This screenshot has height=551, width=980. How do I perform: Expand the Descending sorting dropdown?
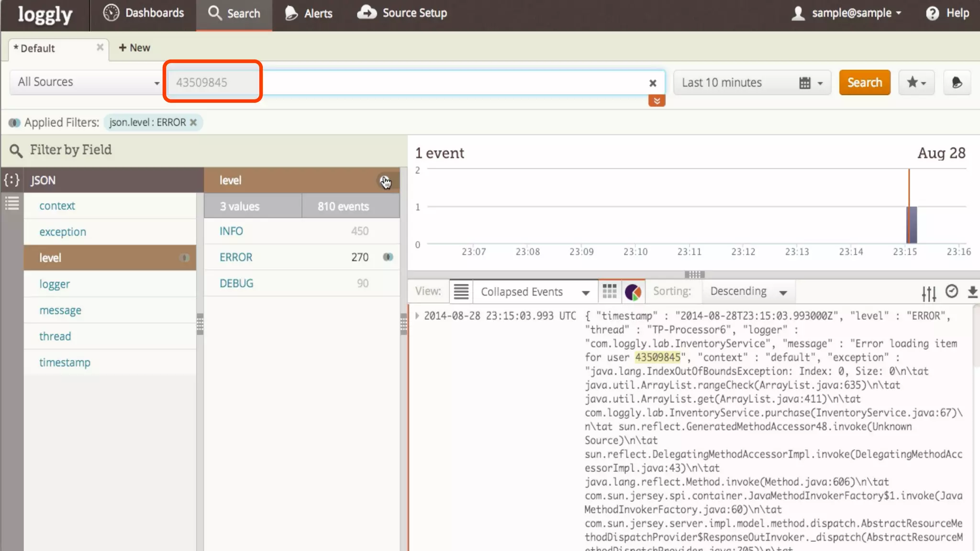coord(748,291)
